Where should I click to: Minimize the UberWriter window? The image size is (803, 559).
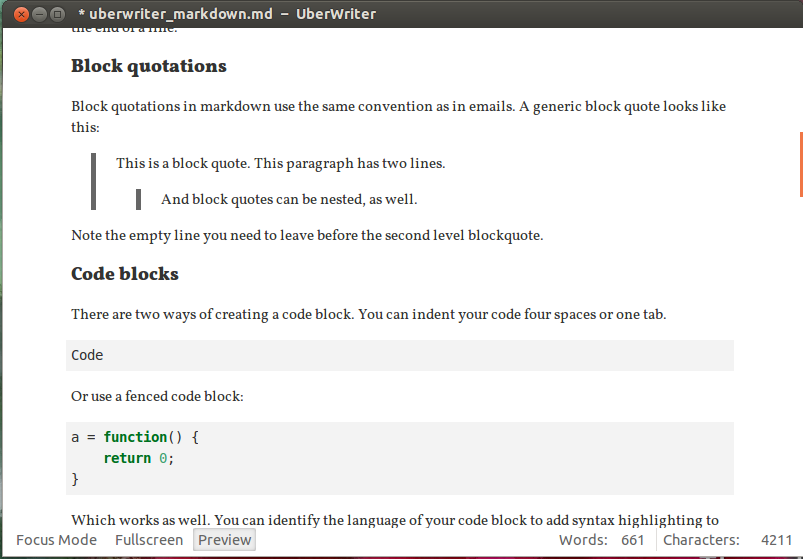tap(39, 14)
